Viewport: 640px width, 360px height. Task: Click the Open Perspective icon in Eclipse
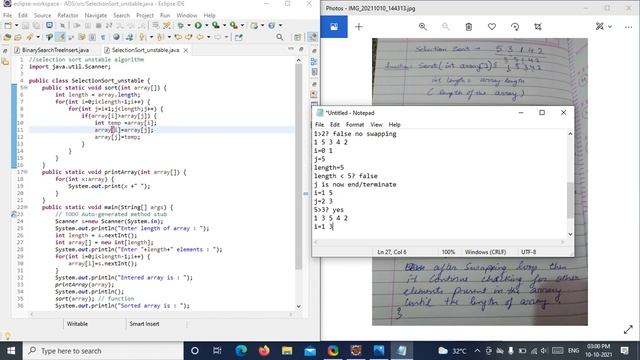click(x=298, y=37)
